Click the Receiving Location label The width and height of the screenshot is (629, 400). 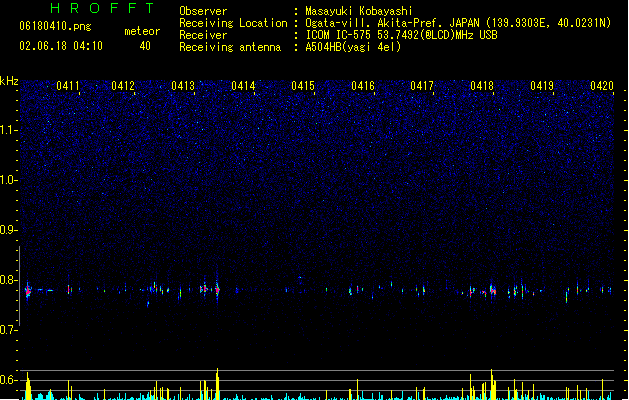coord(233,23)
